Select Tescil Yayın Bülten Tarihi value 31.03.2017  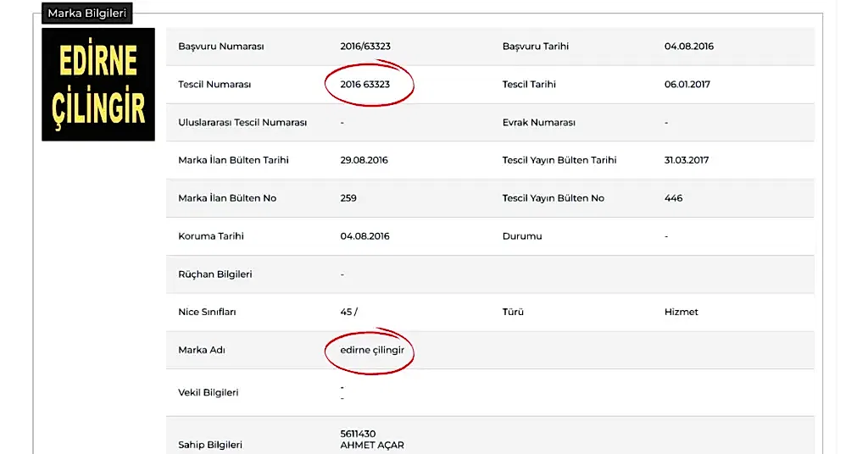686,160
